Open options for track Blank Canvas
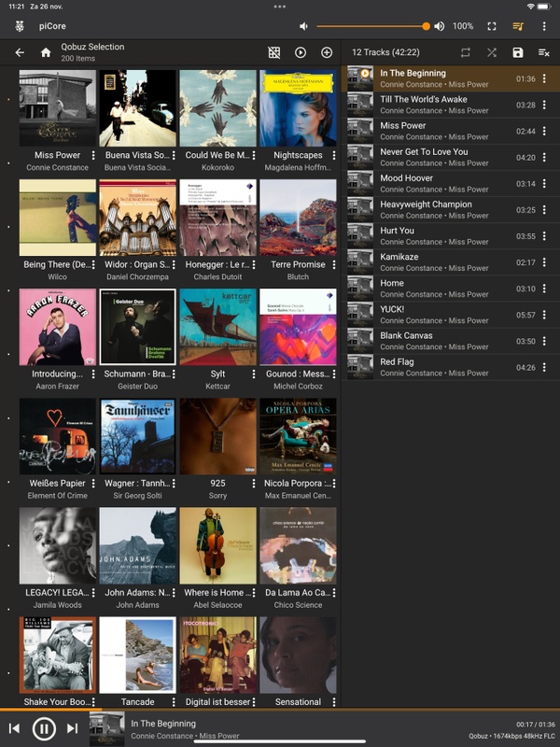This screenshot has height=747, width=560. (x=544, y=341)
